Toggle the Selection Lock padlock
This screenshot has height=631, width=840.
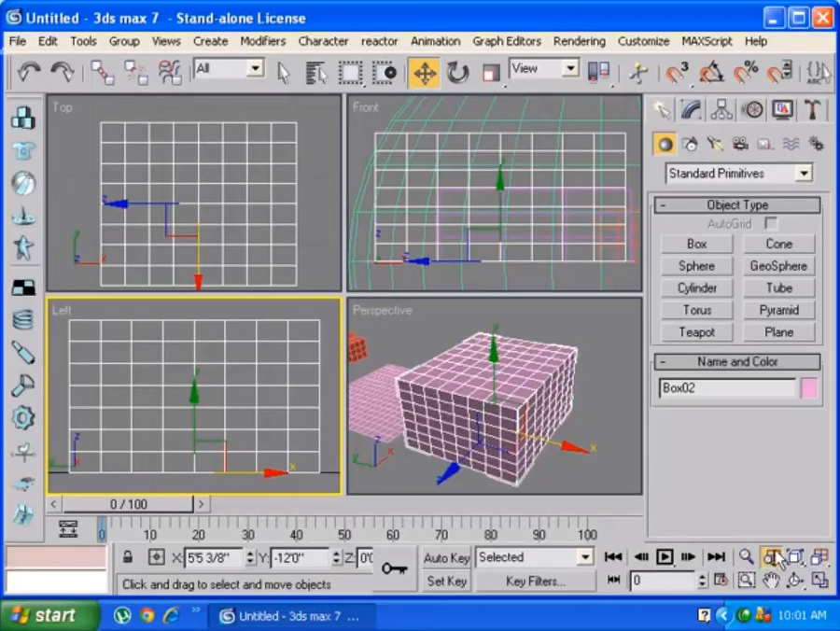click(128, 557)
